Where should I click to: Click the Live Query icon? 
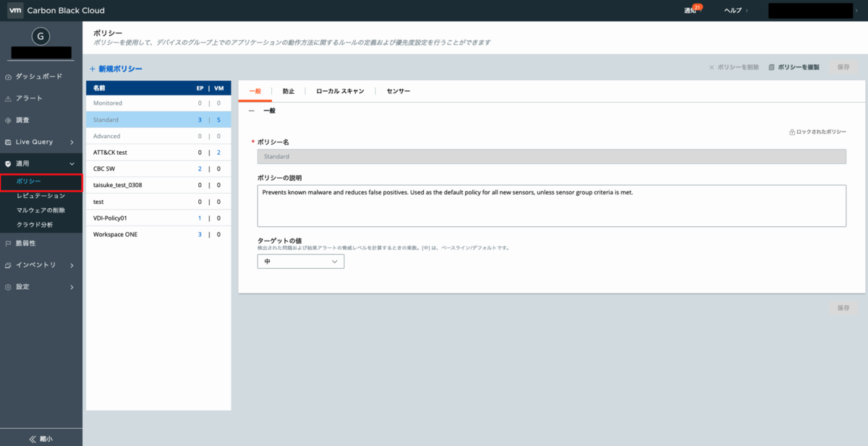[x=8, y=142]
